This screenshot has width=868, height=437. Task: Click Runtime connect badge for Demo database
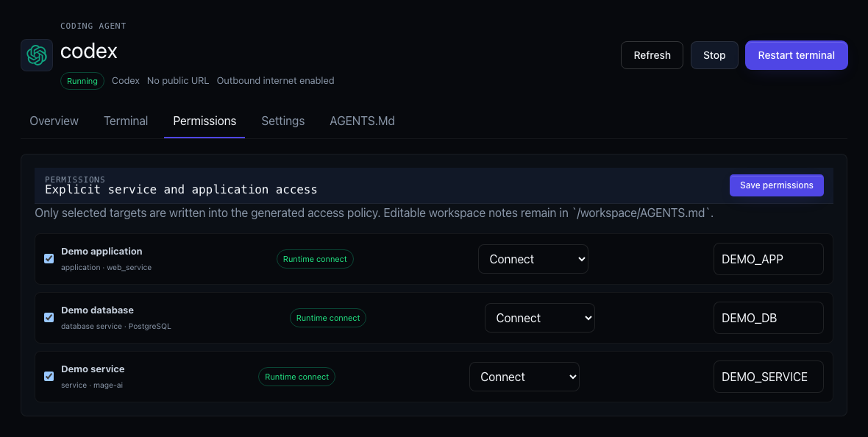(x=328, y=318)
